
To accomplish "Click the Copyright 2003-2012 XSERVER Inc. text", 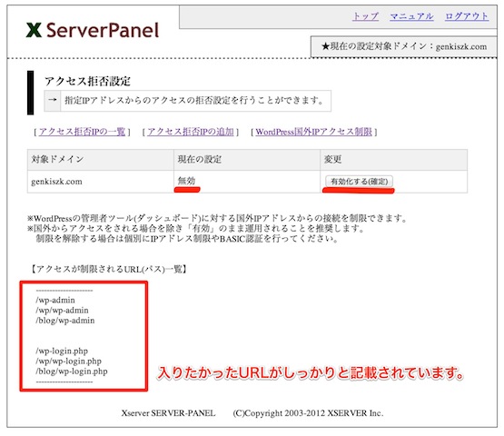I will [x=308, y=413].
